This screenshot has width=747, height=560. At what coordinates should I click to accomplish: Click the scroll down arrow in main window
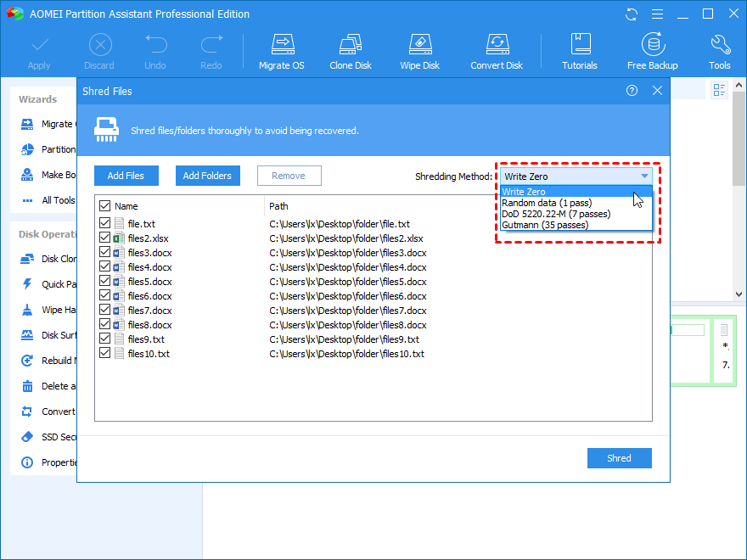(x=739, y=294)
